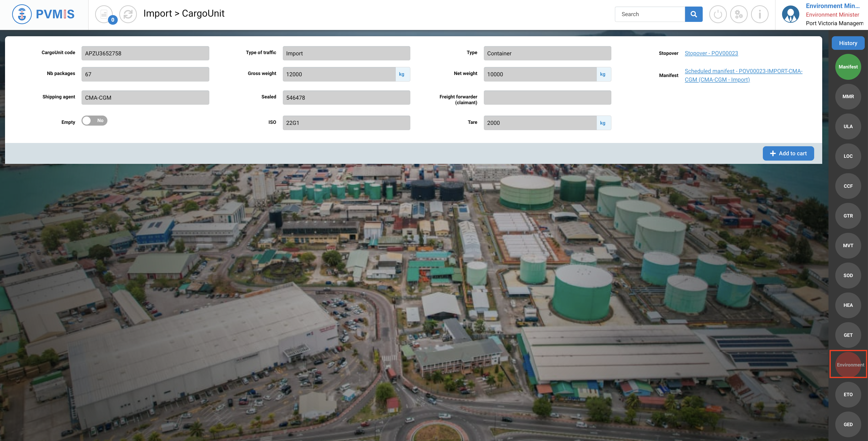
Task: Click the user profile avatar
Action: click(x=790, y=14)
